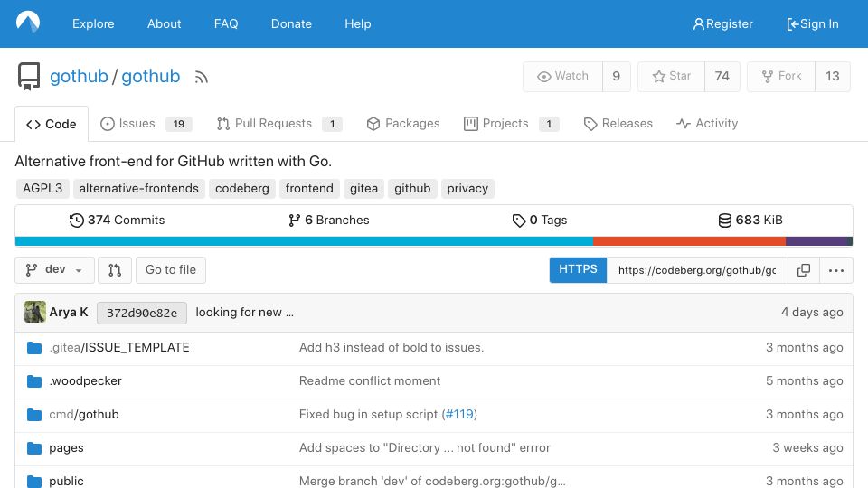Open the 'Readme conflict moment' commit
Screen dimensions: 868x488
pos(370,380)
